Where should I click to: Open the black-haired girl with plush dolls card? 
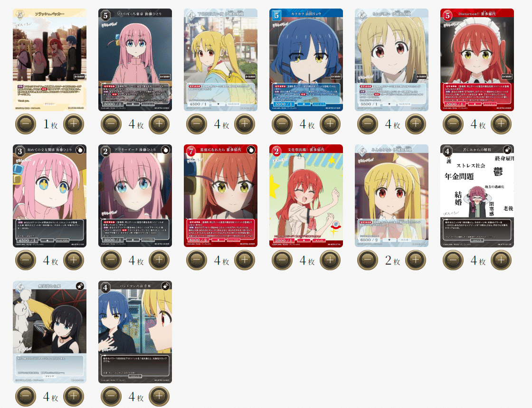49,332
